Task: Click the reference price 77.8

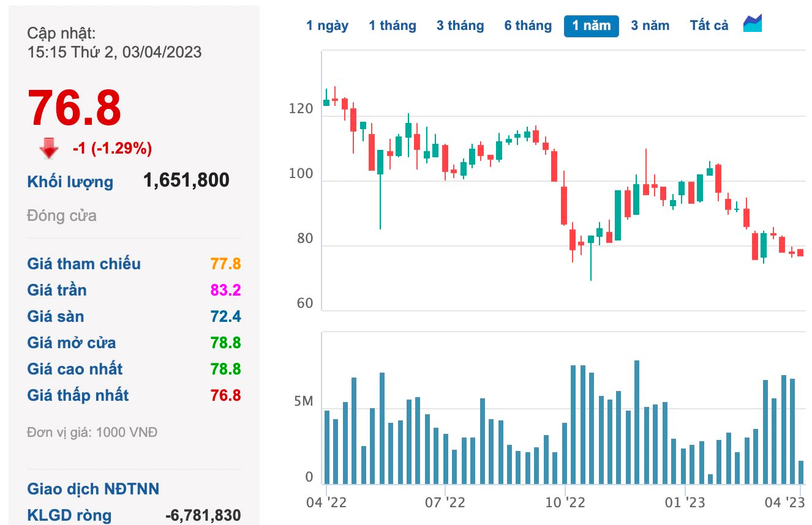Action: click(x=225, y=264)
